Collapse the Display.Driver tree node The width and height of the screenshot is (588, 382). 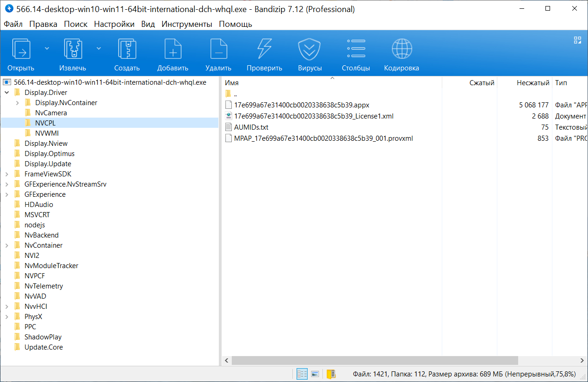(x=6, y=93)
